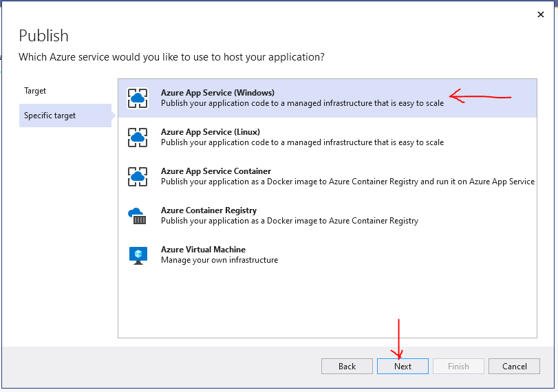Click the Azure App Service (Linux) cloud icon
Image resolution: width=558 pixels, height=392 pixels.
[x=138, y=138]
